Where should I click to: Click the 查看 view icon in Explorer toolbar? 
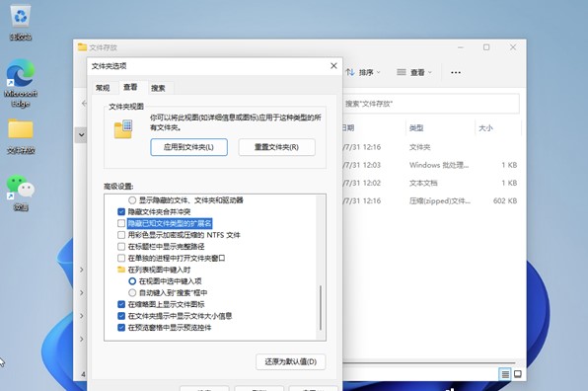point(402,72)
